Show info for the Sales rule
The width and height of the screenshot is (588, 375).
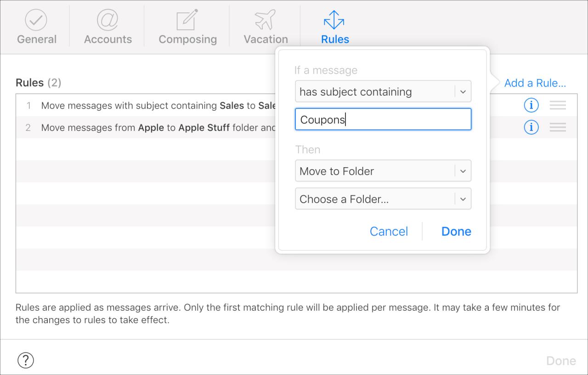point(531,105)
